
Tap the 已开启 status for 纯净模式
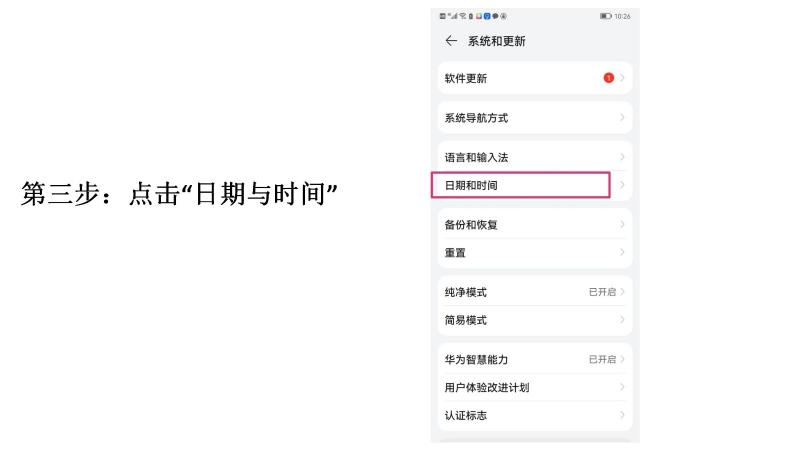(x=603, y=292)
